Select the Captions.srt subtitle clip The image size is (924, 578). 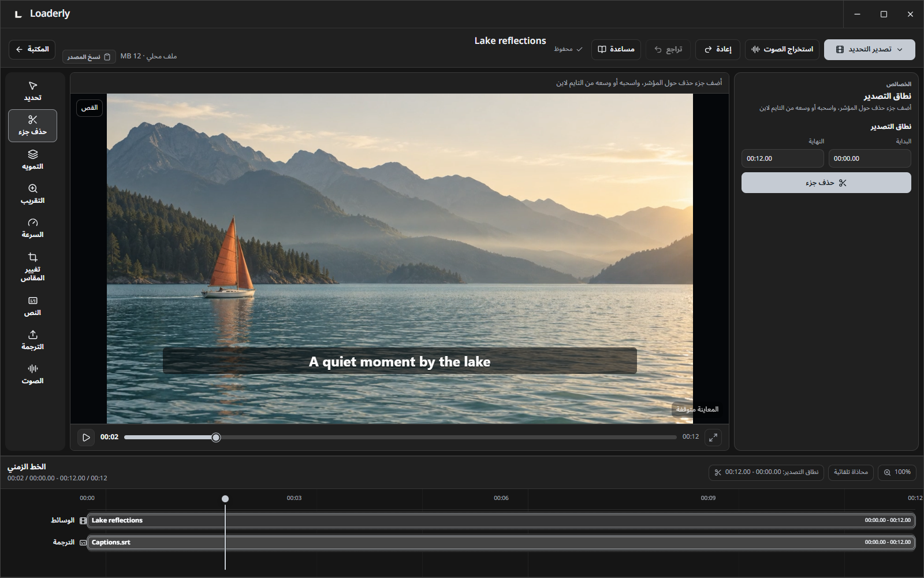tap(501, 542)
